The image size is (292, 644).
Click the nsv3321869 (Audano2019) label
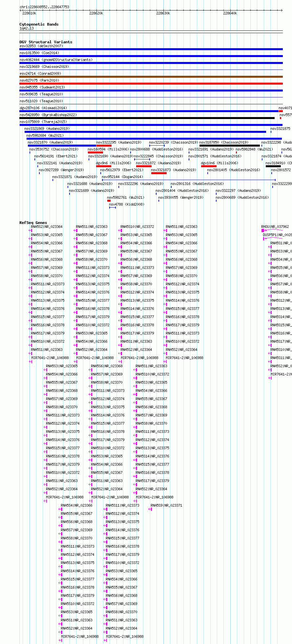47,129
